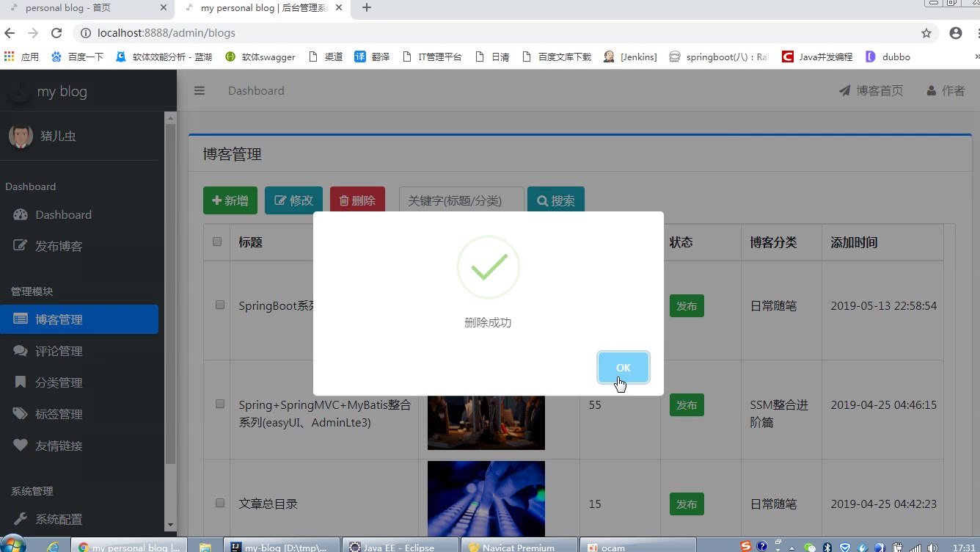This screenshot has width=980, height=552.
Task: Click the browser back arrow
Action: point(10,33)
